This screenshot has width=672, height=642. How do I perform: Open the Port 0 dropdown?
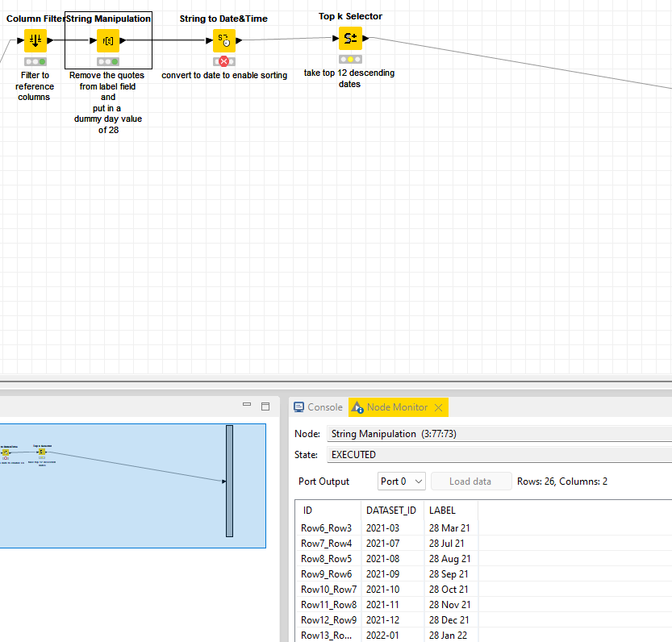point(401,481)
